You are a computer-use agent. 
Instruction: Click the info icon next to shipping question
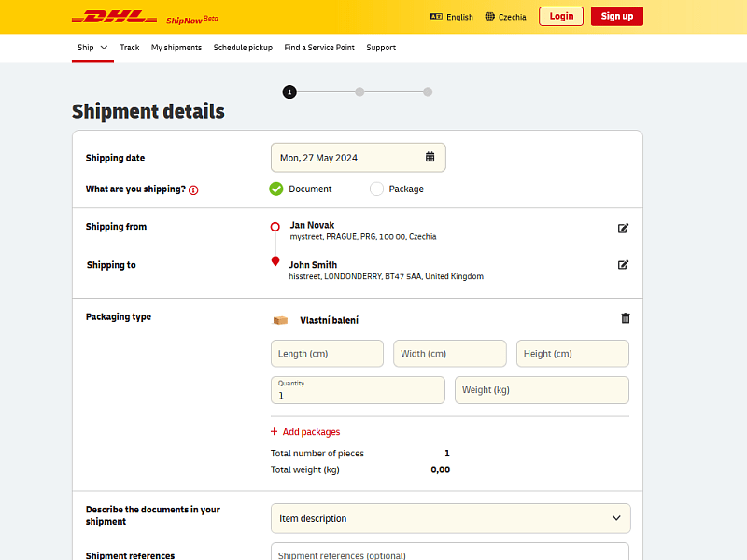pyautogui.click(x=192, y=189)
